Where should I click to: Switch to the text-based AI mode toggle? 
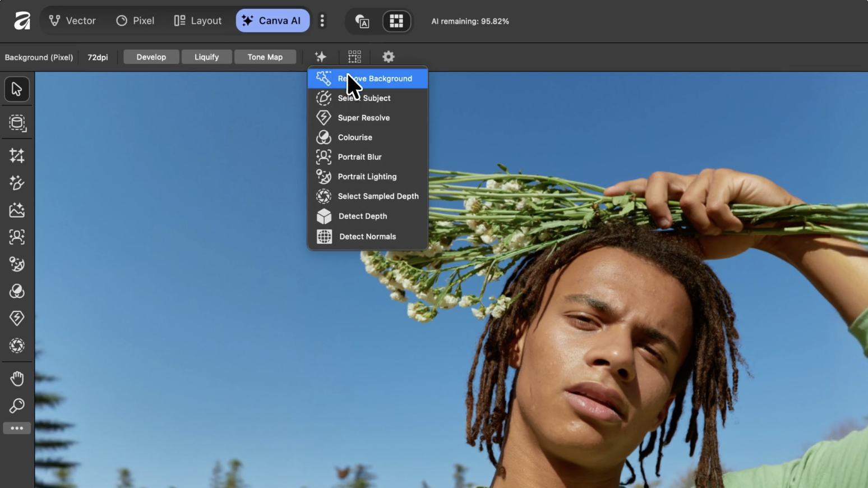click(362, 21)
